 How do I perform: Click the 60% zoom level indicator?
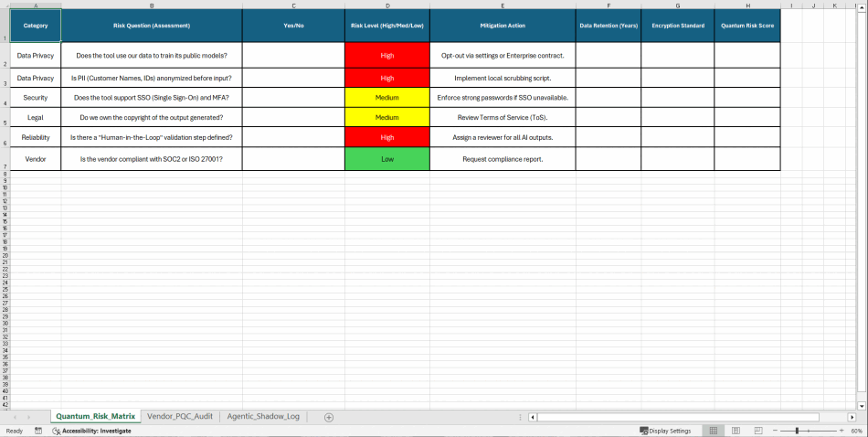point(856,431)
